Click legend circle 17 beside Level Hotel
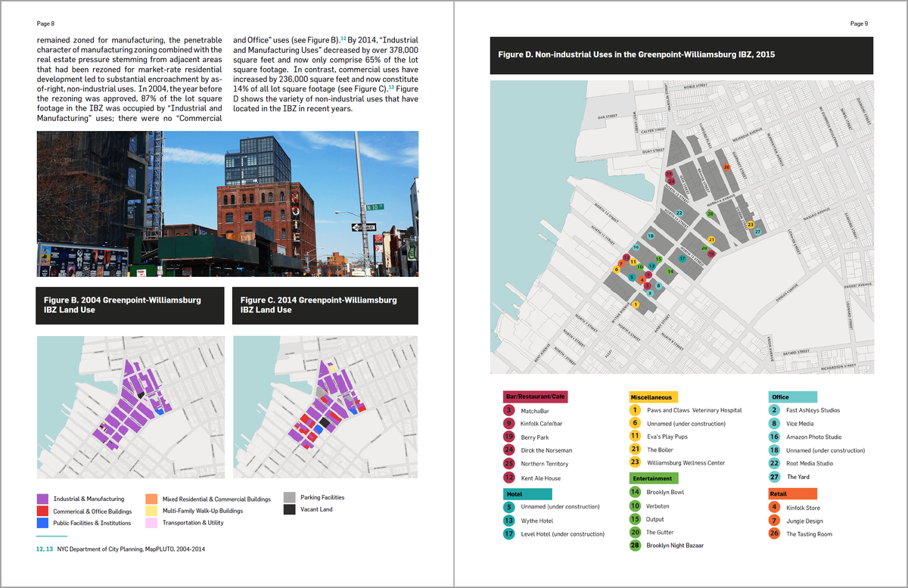This screenshot has width=908, height=588. coord(509,534)
